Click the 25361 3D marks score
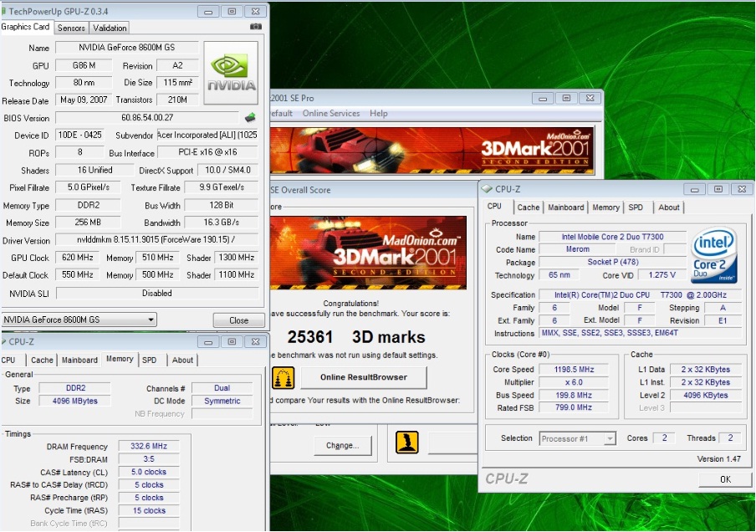This screenshot has height=532, width=756. 355,336
